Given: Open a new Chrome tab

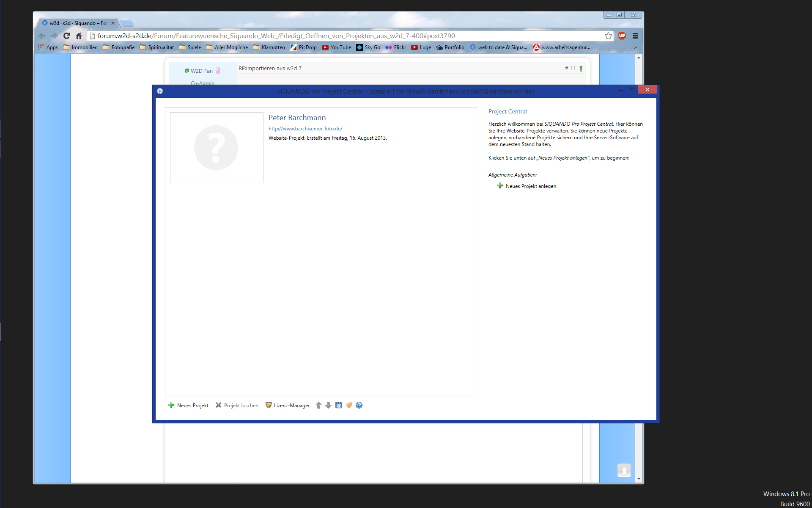Looking at the screenshot, I should point(126,23).
